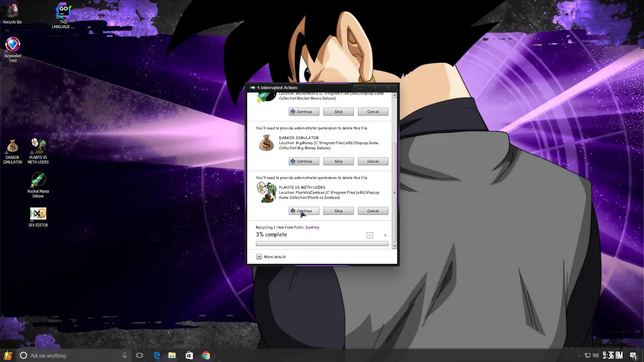
Task: Launch Google Chrome from taskbar
Action: (x=206, y=356)
